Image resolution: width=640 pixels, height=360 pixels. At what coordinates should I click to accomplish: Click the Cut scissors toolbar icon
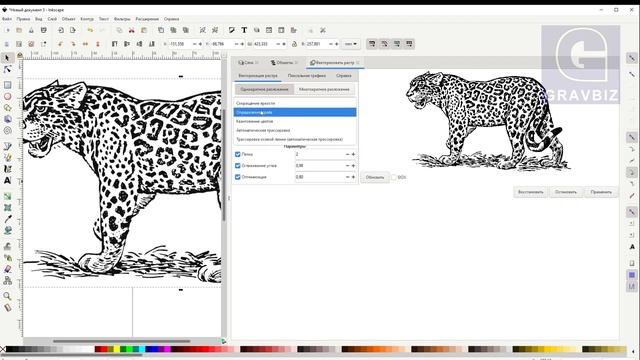tap(131, 30)
